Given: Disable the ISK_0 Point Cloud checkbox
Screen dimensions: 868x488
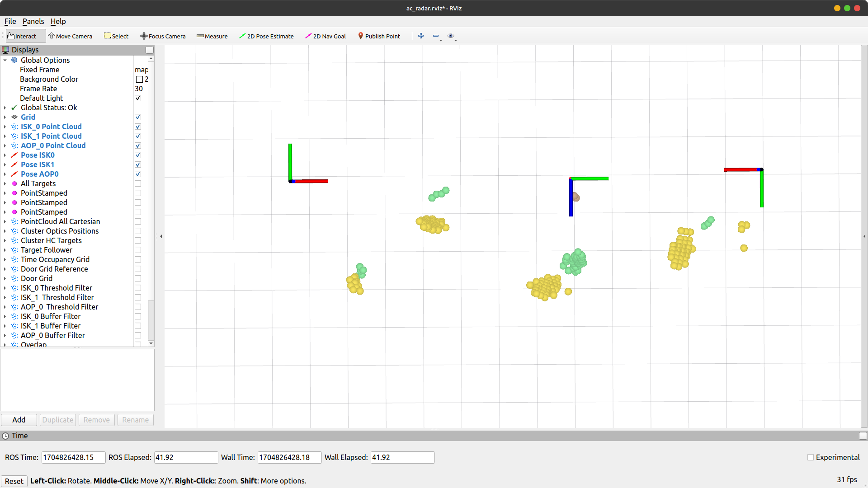Looking at the screenshot, I should (x=138, y=127).
